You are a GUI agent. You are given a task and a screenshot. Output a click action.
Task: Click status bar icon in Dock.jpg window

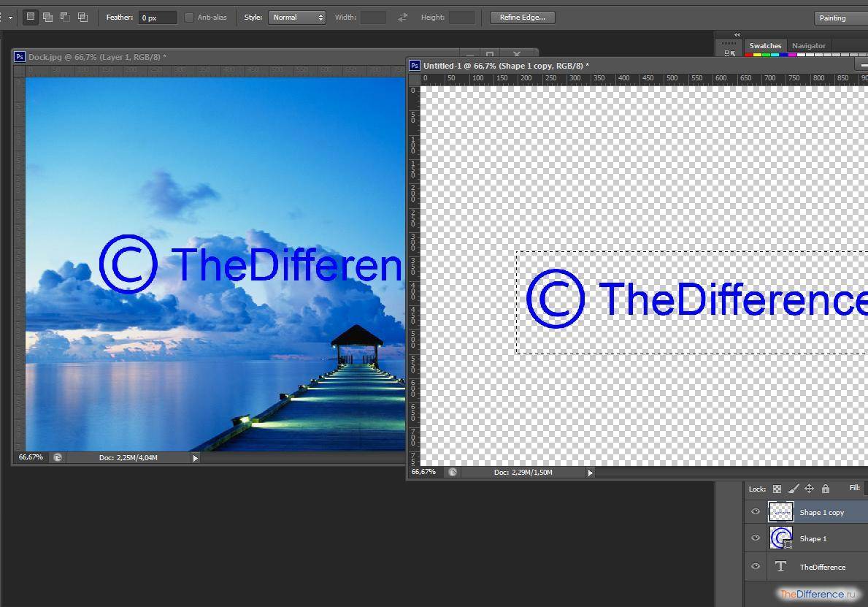58,457
